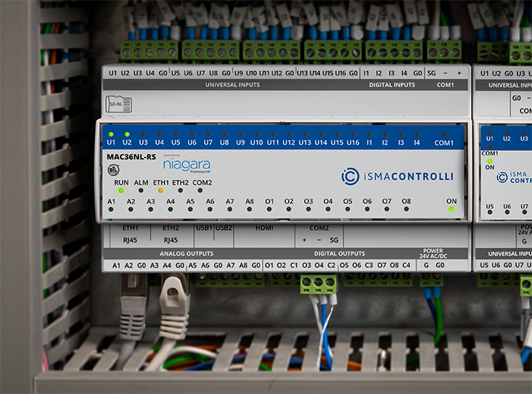
Task: Click the A1 analog output LED
Action: tap(111, 209)
